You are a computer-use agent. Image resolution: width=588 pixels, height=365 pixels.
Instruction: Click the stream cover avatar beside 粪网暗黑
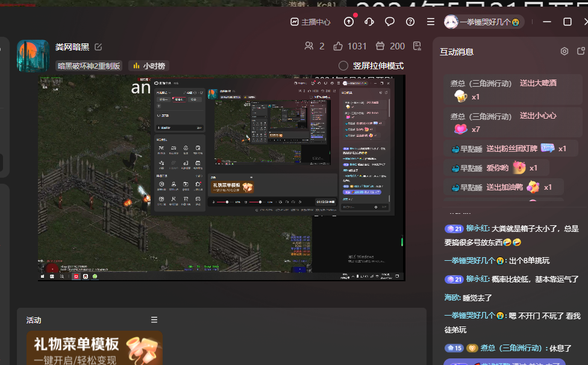point(33,56)
